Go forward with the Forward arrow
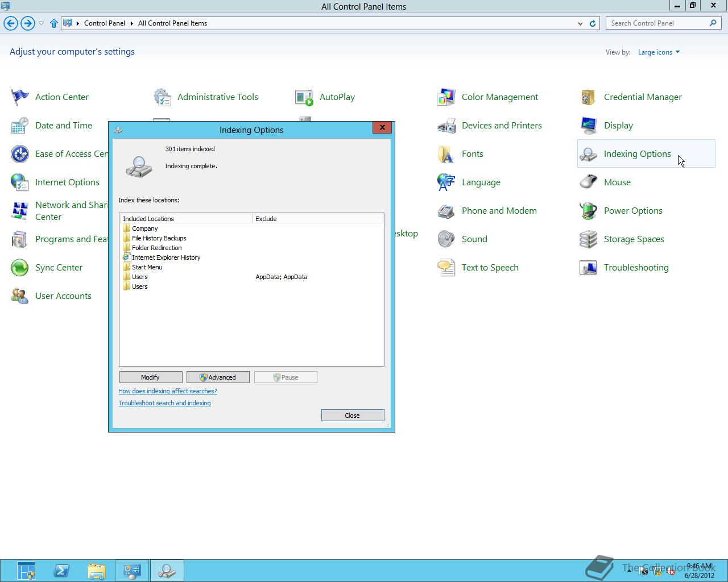The height and width of the screenshot is (582, 728). 27,23
